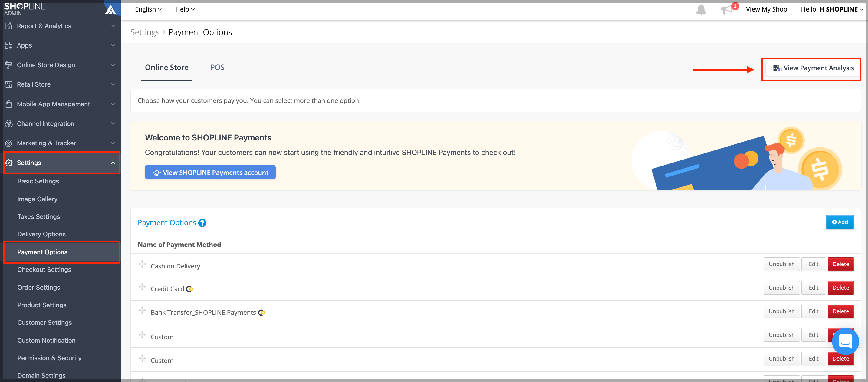This screenshot has height=382, width=868.
Task: Click the Mobile App Management bag icon
Action: (x=9, y=104)
